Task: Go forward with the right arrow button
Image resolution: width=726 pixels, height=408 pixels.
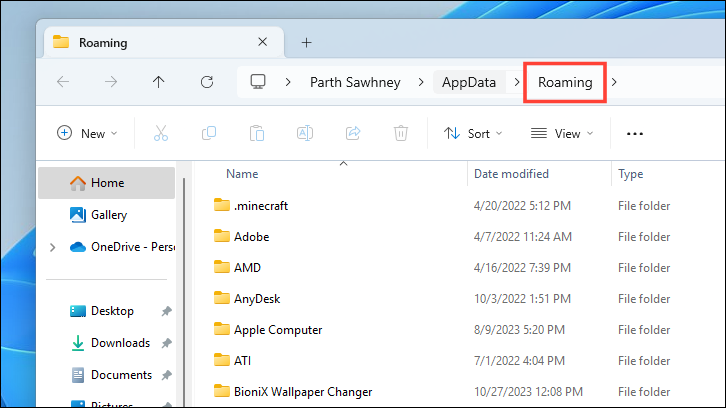Action: [111, 82]
